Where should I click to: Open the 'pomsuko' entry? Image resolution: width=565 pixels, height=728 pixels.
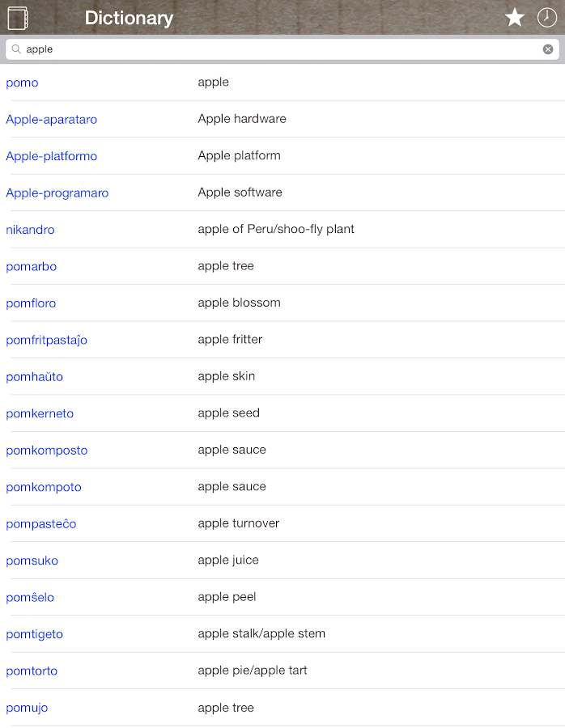point(32,561)
